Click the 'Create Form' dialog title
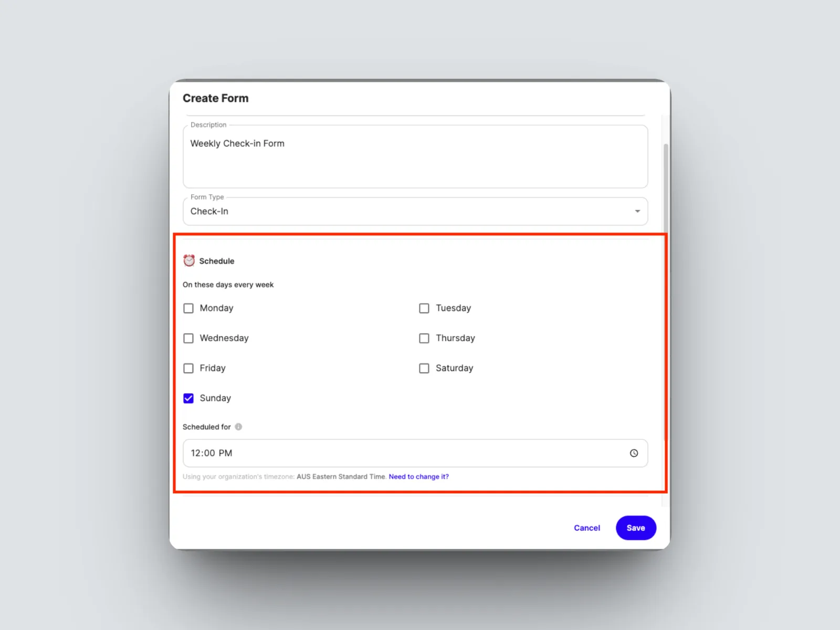 click(216, 98)
